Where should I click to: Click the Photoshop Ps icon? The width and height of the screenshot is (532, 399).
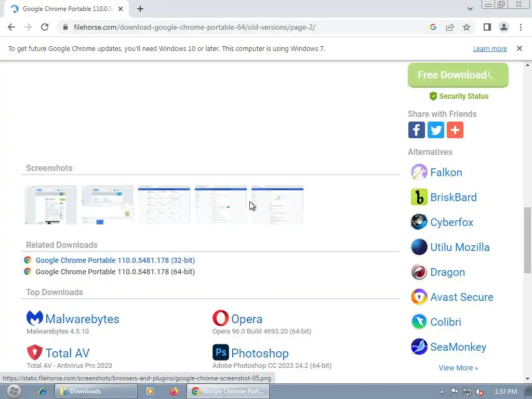[x=220, y=352]
